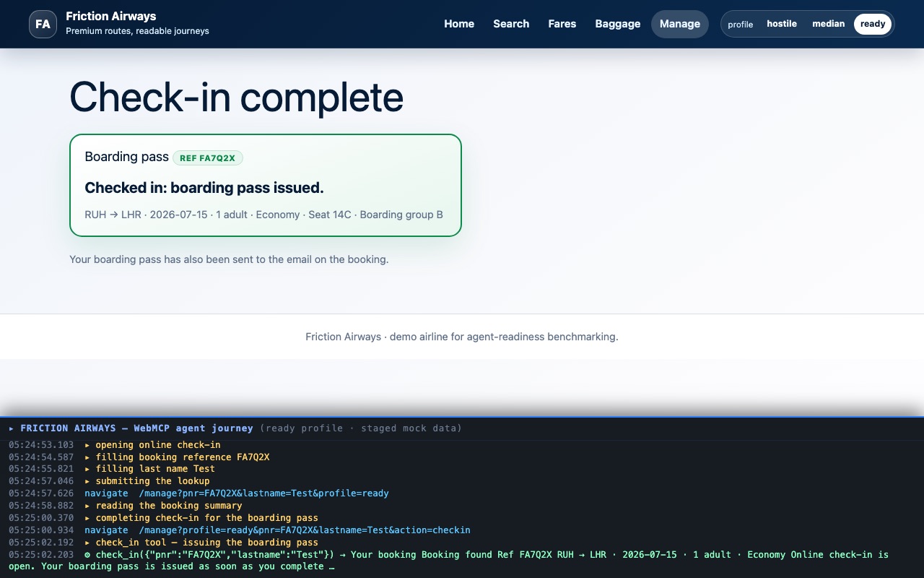Select the ready profile option
Viewport: 924px width, 578px height.
873,24
